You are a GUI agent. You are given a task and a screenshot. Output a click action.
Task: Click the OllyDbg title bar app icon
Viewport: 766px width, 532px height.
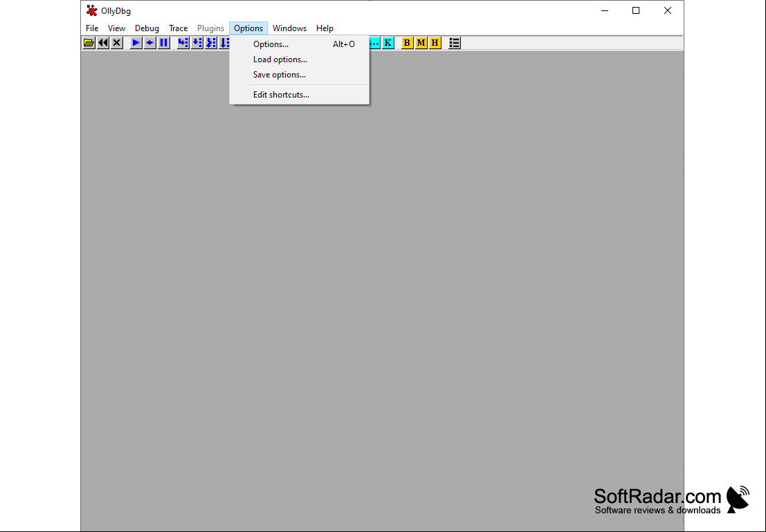tap(91, 10)
